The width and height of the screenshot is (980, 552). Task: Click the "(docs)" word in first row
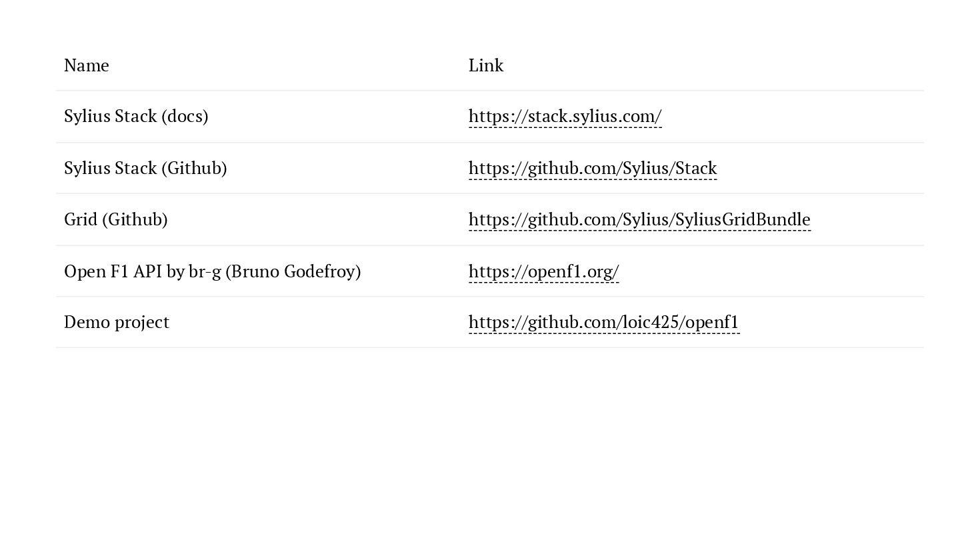click(185, 117)
